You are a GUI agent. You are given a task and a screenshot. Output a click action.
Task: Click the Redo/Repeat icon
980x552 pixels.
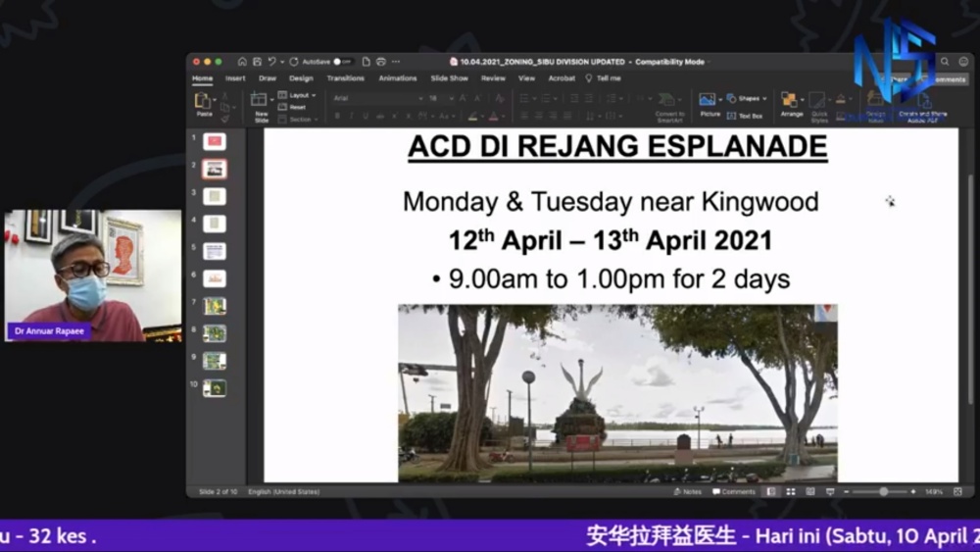pyautogui.click(x=294, y=62)
